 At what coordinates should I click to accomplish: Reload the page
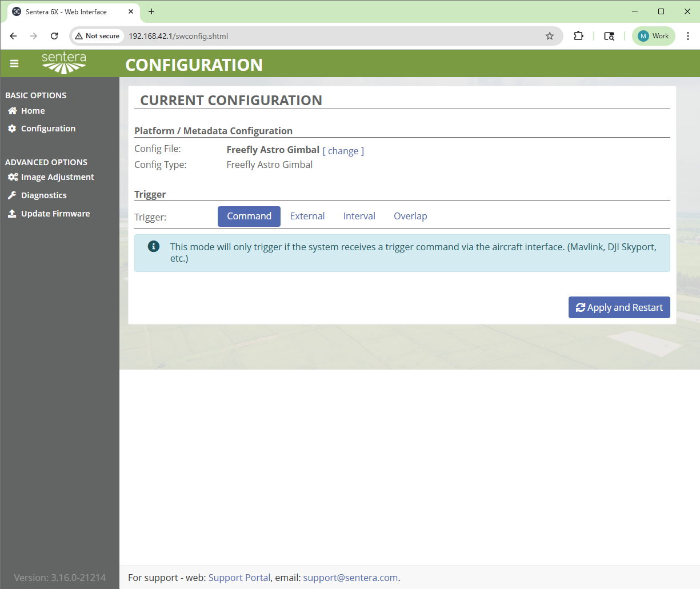[54, 36]
